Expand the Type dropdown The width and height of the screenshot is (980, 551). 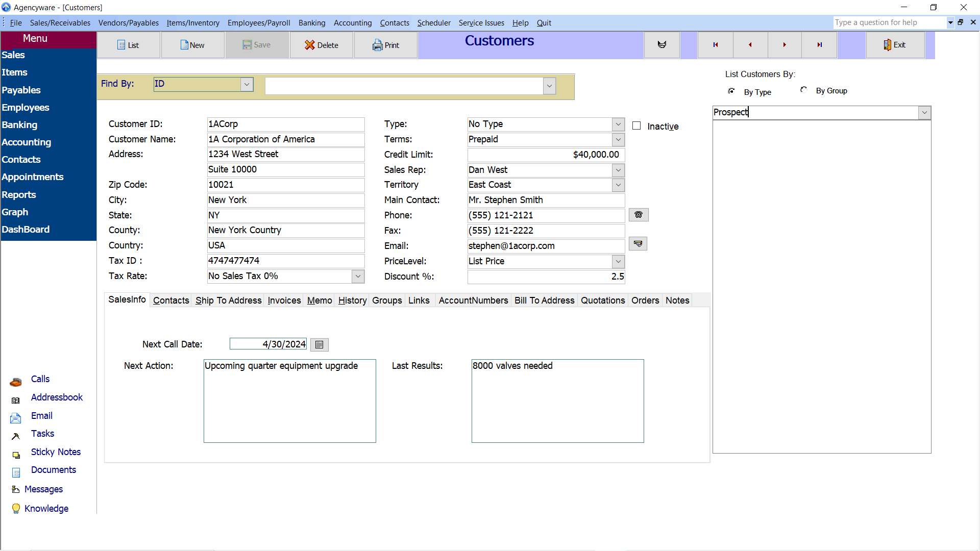[x=618, y=124]
